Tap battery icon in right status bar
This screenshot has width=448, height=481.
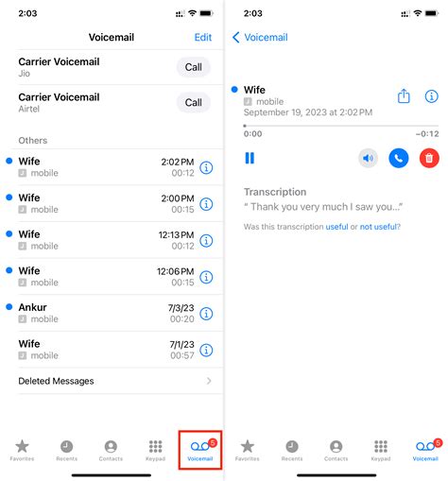pyautogui.click(x=432, y=13)
